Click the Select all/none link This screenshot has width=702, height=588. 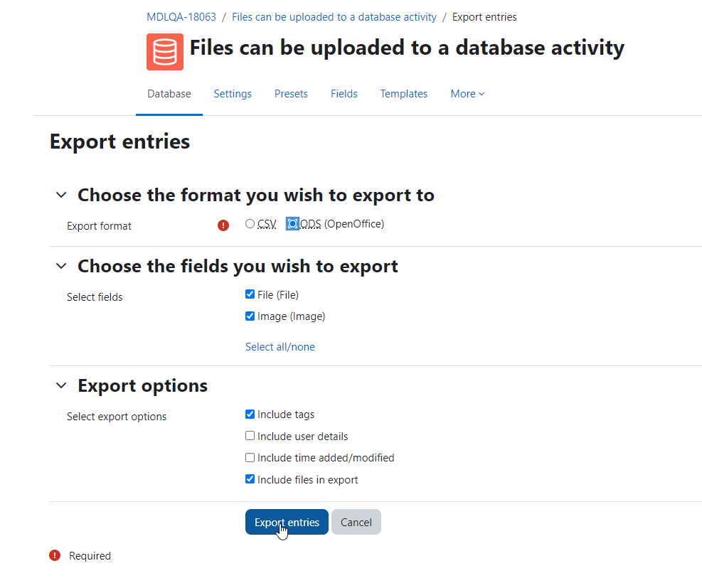[280, 347]
